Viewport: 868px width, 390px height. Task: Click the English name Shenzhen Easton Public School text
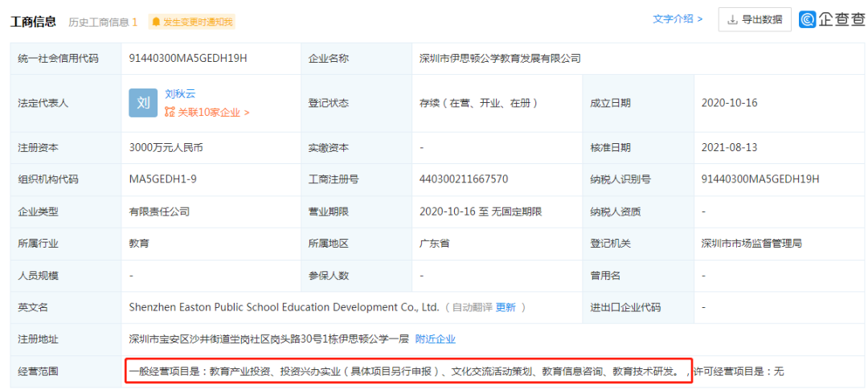click(x=284, y=307)
